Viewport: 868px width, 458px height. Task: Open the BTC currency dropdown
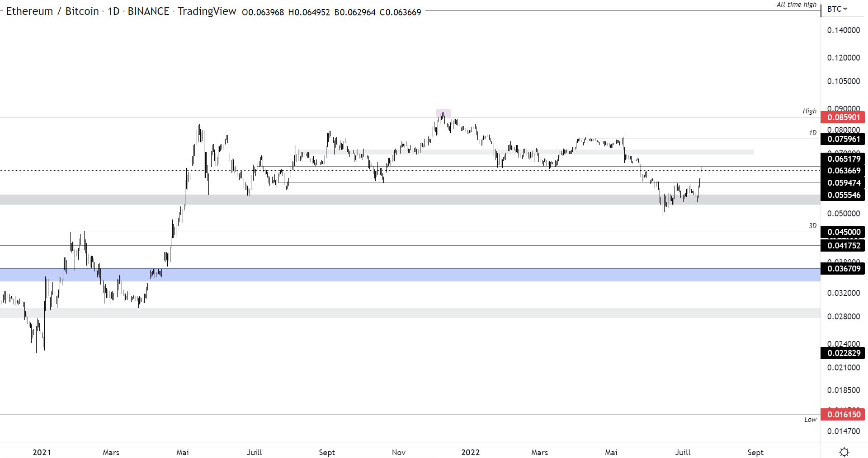click(x=837, y=9)
